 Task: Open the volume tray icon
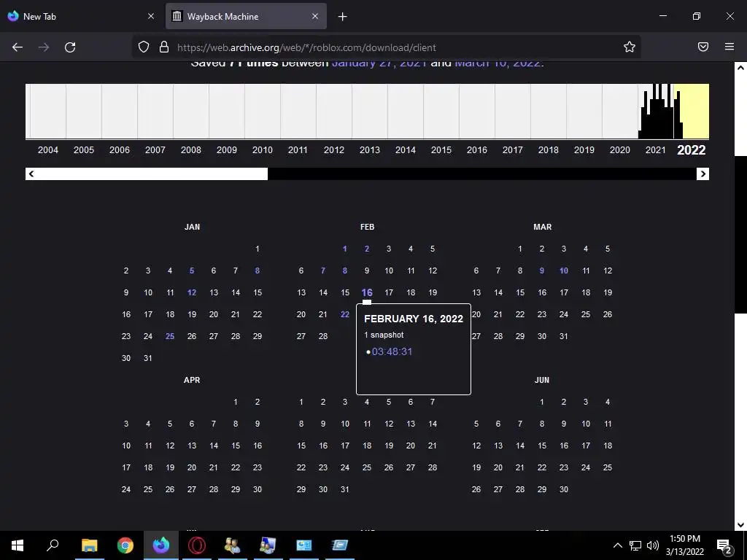click(653, 545)
